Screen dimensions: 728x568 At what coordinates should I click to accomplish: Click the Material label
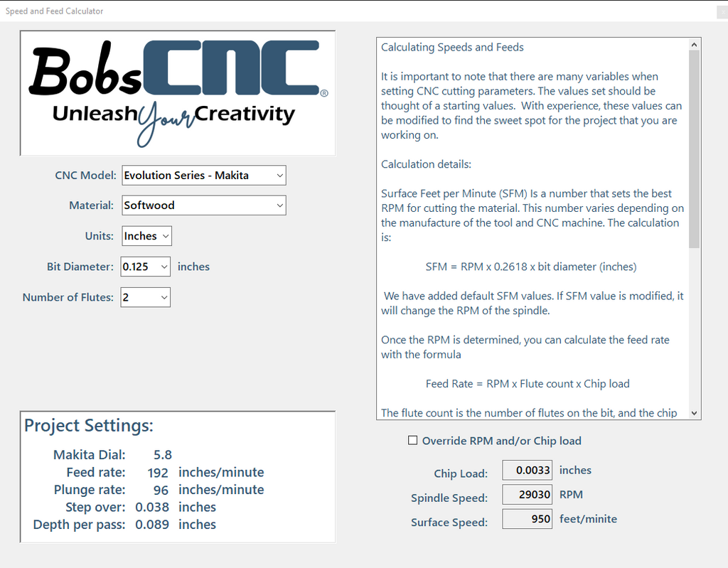[92, 205]
